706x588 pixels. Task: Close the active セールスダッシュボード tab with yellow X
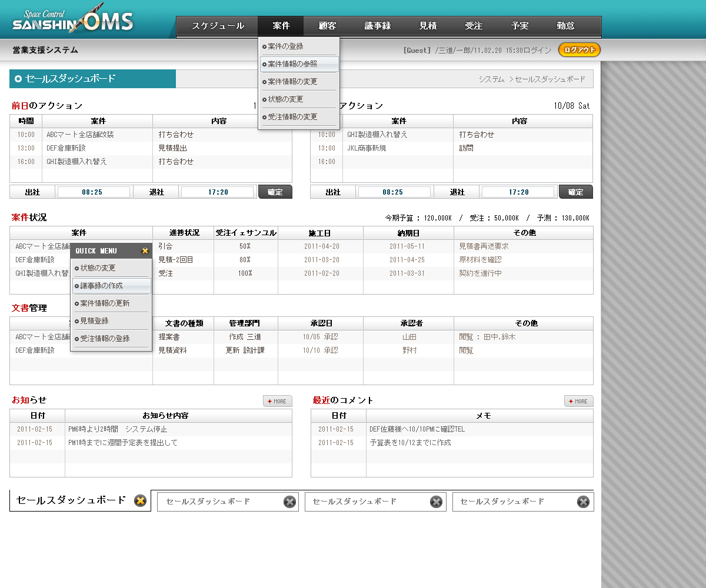(x=140, y=501)
